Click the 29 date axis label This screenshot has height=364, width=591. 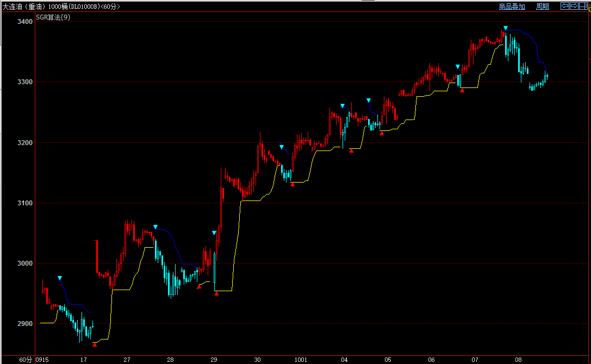pyautogui.click(x=214, y=360)
